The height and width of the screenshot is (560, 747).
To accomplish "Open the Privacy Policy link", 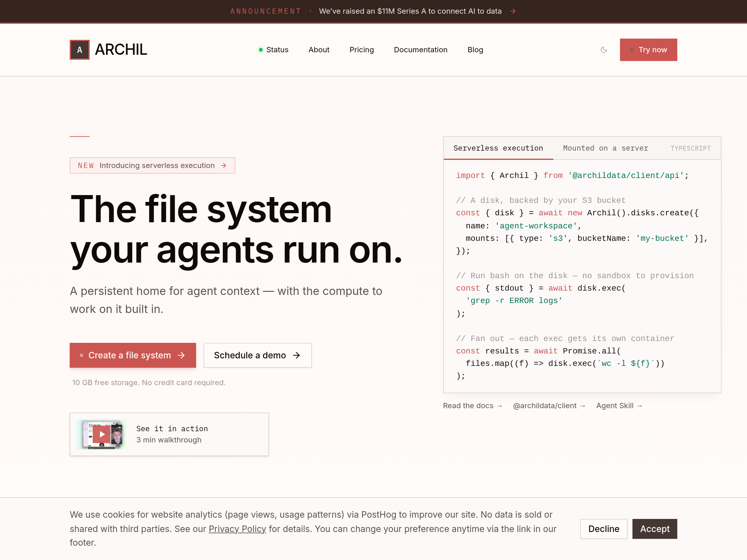I will point(237,529).
